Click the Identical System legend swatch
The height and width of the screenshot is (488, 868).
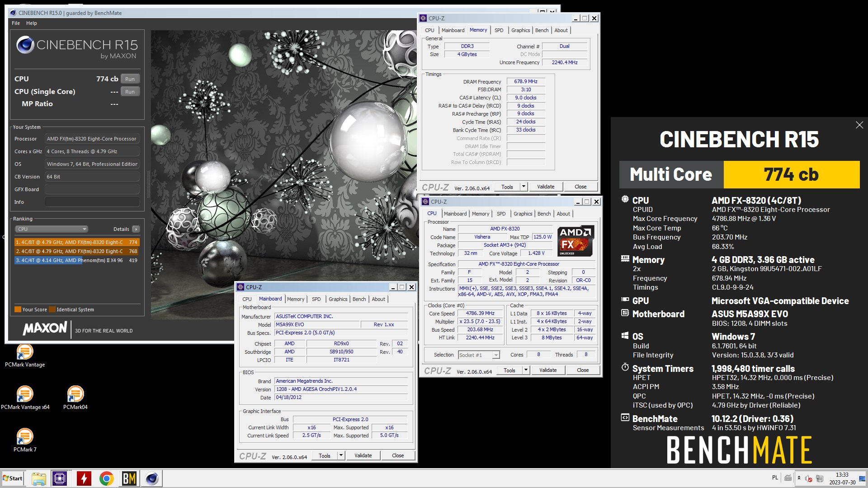(52, 310)
